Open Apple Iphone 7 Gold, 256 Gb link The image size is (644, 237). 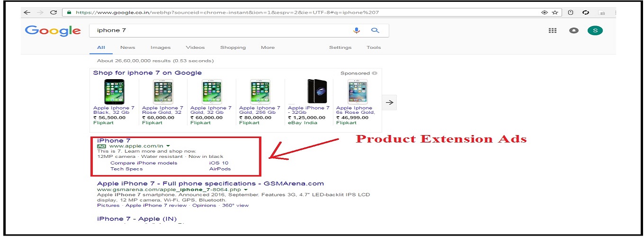pos(259,110)
